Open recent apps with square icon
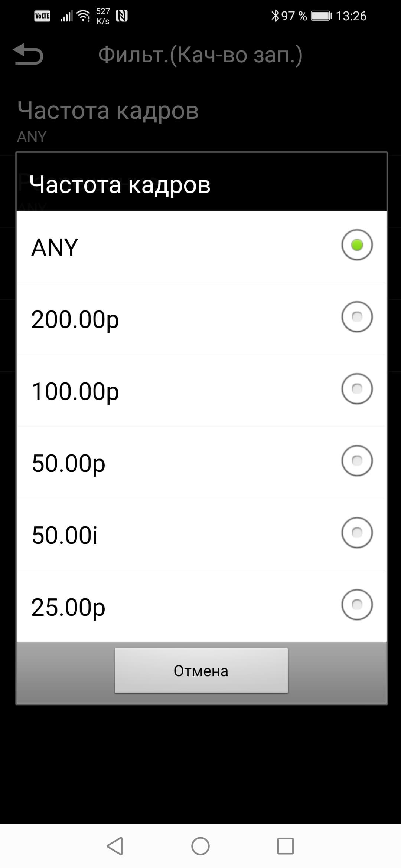 tap(285, 846)
